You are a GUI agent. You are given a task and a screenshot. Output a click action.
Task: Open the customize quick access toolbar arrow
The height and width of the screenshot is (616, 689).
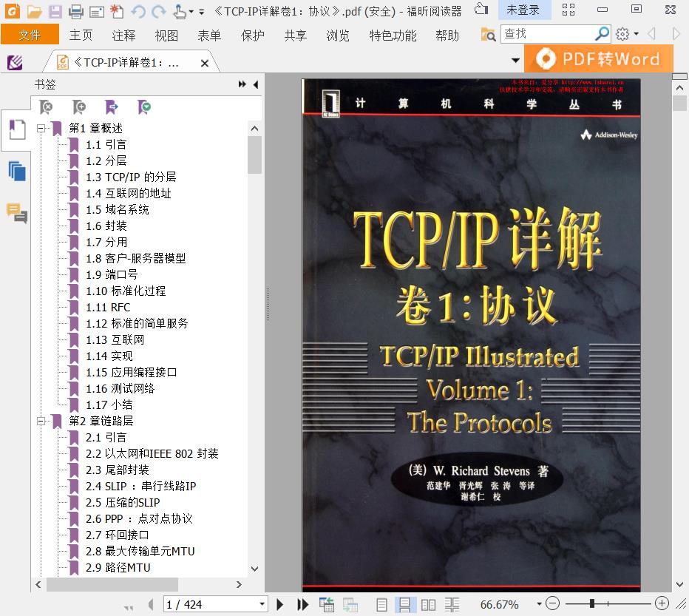(x=202, y=12)
